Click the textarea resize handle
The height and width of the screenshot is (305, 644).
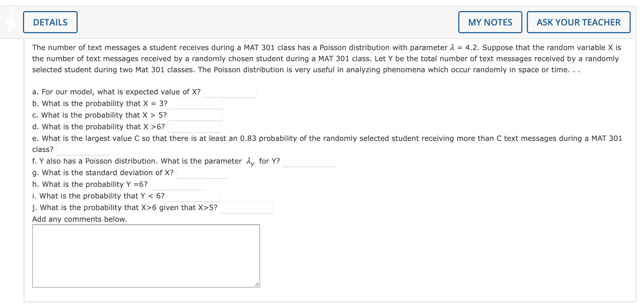256,284
